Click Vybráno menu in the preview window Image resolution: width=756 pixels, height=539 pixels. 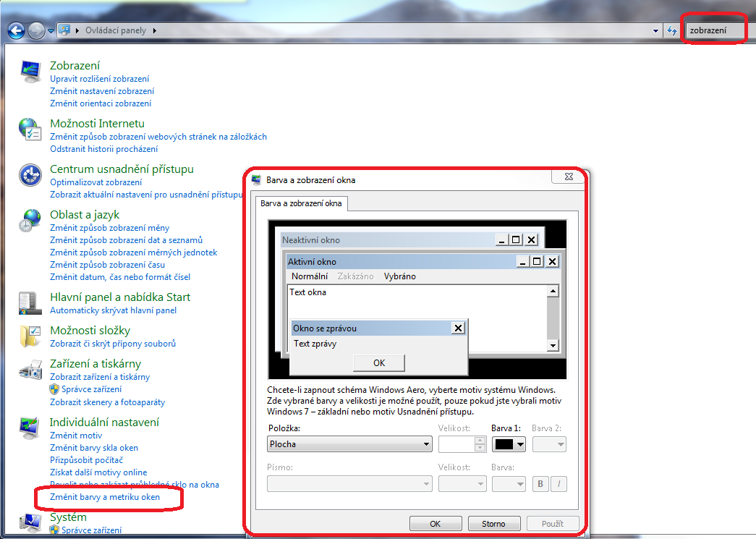tap(399, 276)
